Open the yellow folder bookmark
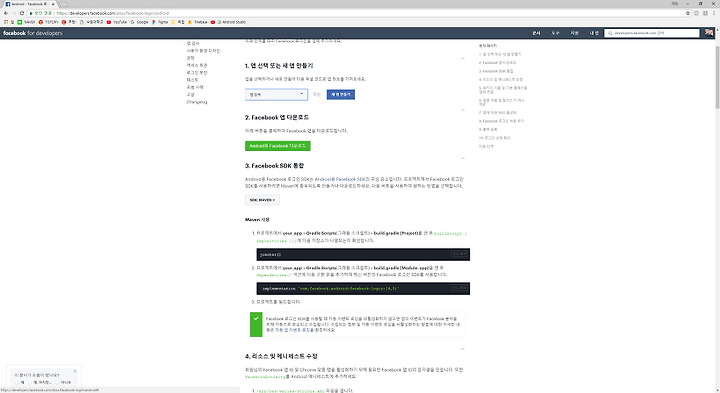This screenshot has width=720, height=393. (x=178, y=22)
